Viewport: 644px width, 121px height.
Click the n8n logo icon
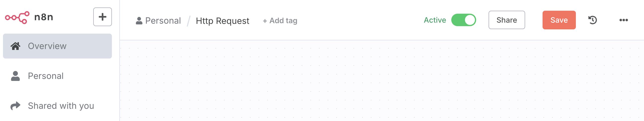(17, 17)
